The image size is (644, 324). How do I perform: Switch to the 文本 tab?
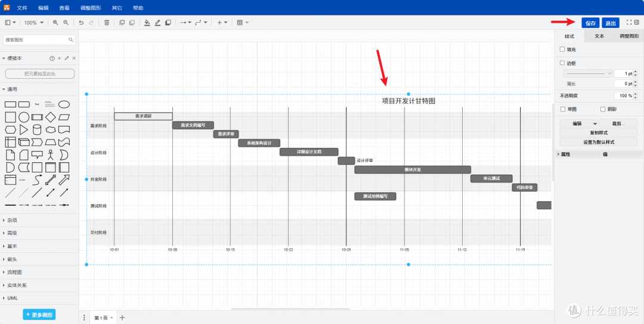tap(599, 36)
